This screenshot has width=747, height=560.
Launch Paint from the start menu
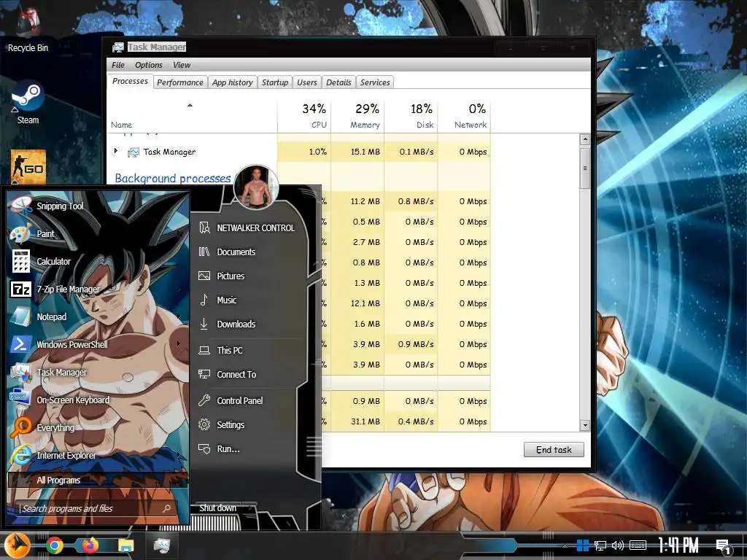98,234
